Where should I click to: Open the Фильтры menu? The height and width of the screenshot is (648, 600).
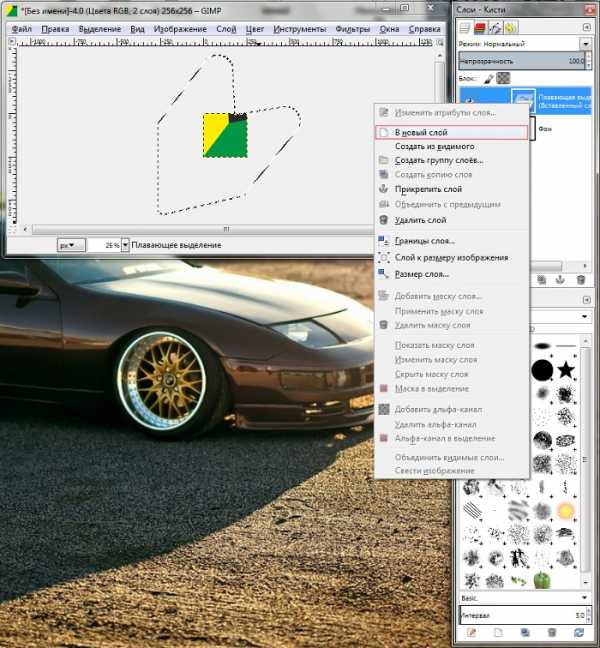coord(353,29)
